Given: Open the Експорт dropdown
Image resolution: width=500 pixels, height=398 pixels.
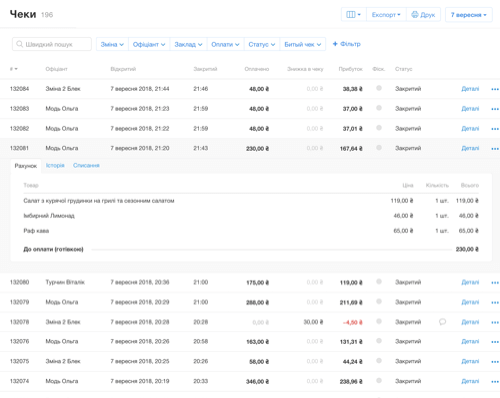Looking at the screenshot, I should point(386,15).
